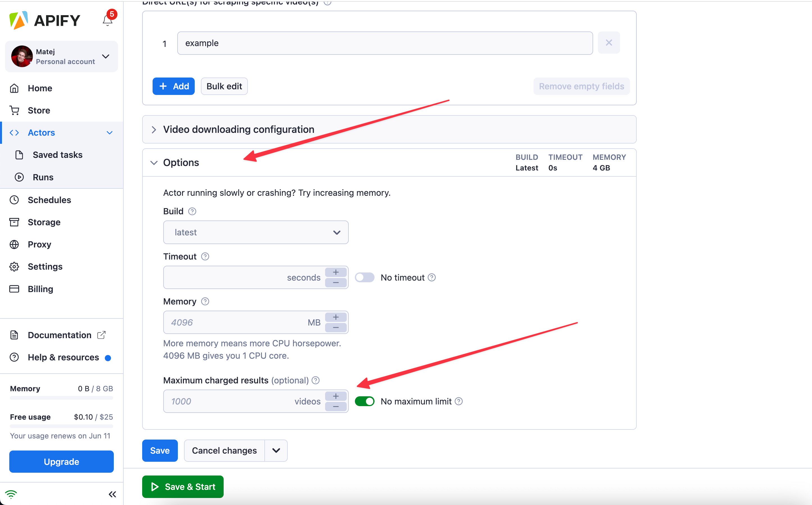Screen dimensions: 812x505
Task: Click the Bulk edit button
Action: pos(224,86)
